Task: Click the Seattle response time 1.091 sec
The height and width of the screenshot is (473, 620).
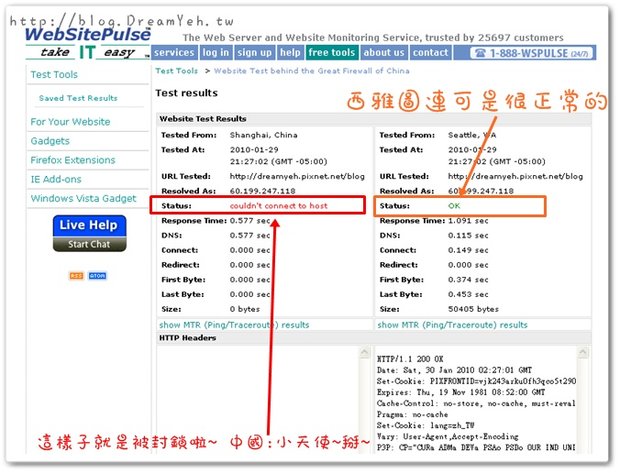Action: (x=468, y=221)
